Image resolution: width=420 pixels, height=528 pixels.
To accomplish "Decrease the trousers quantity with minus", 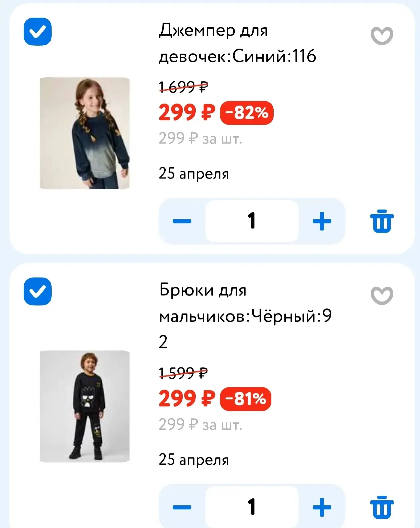I will coord(182,507).
